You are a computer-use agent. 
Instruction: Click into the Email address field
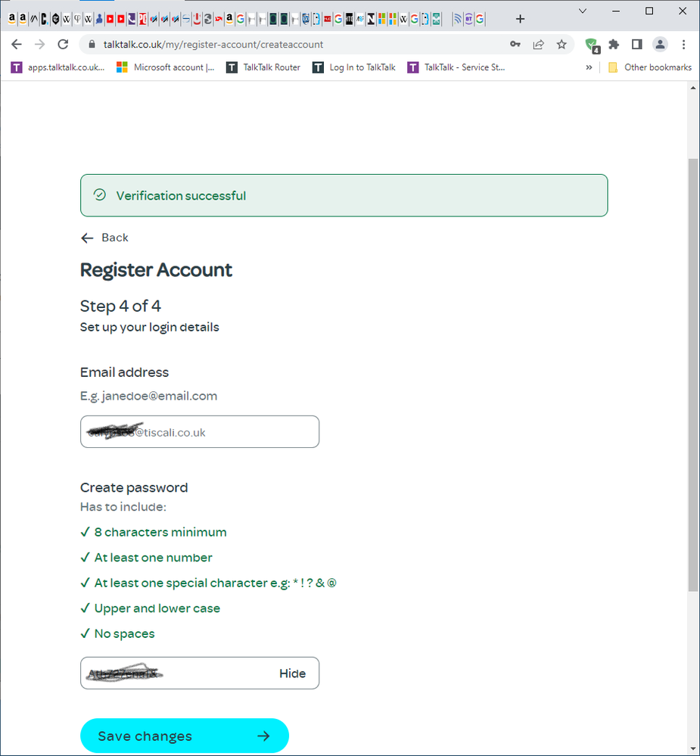(x=200, y=431)
